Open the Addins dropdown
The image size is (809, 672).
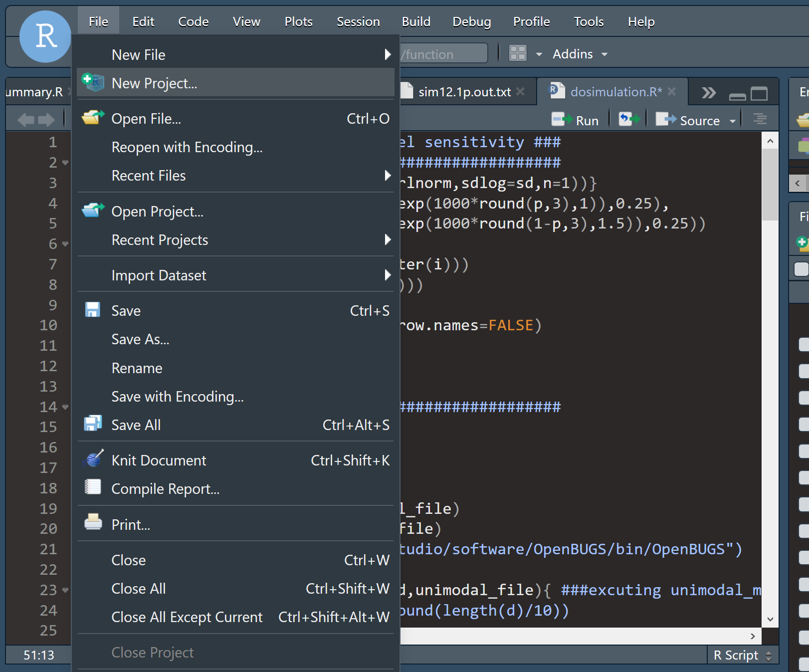coord(580,54)
